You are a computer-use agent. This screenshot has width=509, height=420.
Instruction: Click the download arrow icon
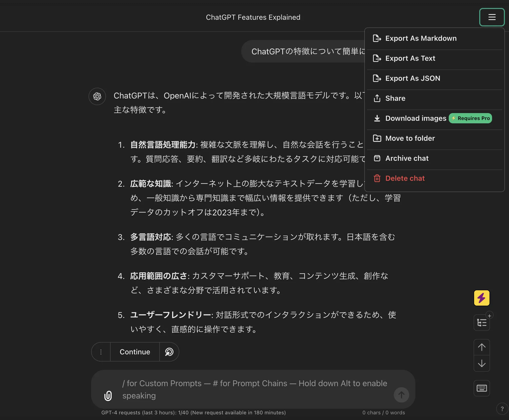[x=377, y=118]
